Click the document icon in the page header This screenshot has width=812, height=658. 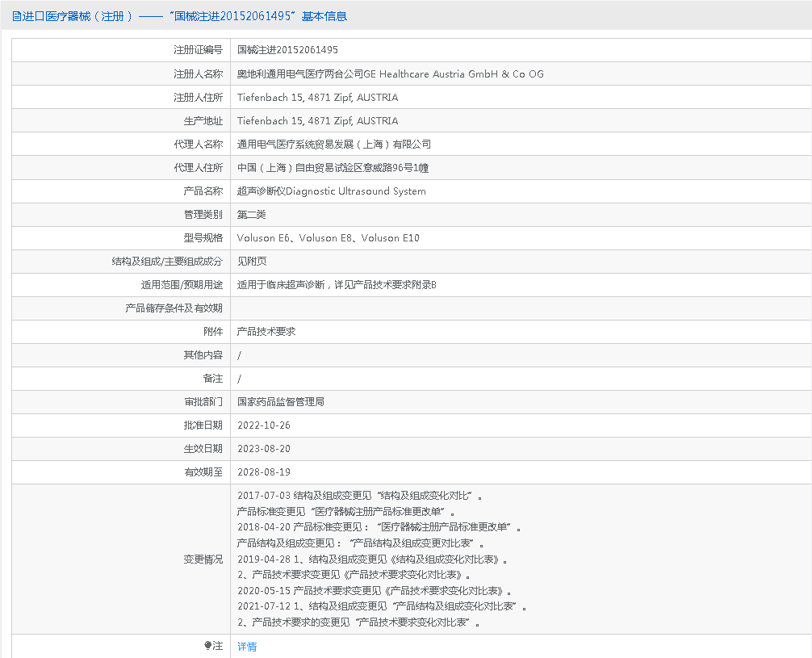(x=16, y=16)
